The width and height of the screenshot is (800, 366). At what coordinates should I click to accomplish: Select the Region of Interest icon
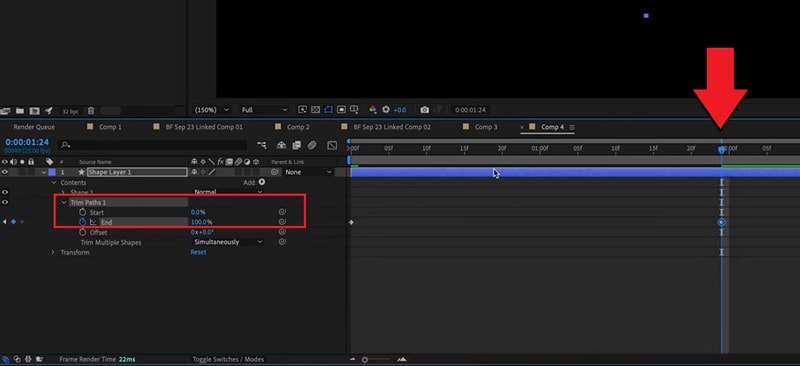pos(341,109)
